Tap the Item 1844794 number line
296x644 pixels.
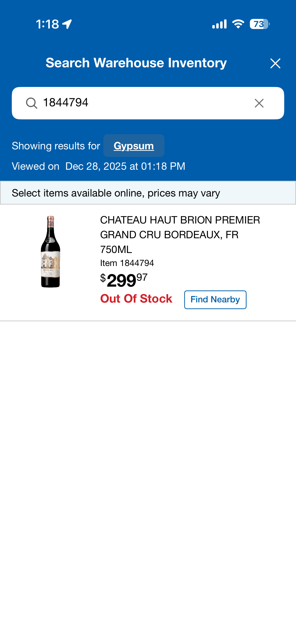[x=127, y=263]
